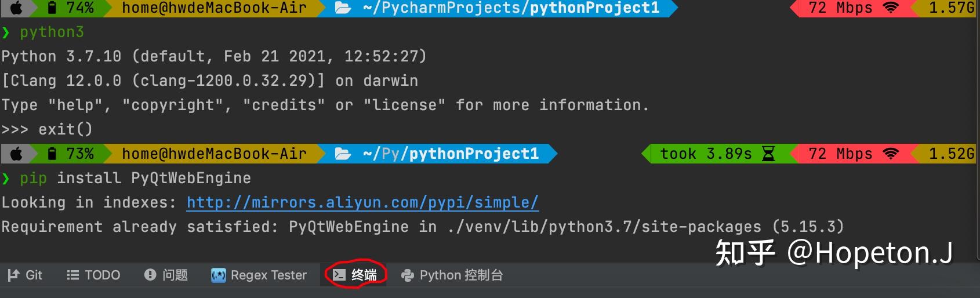
Task: Click the folder icon before ~/PycharmProjects/pythonProject1
Action: pyautogui.click(x=343, y=8)
